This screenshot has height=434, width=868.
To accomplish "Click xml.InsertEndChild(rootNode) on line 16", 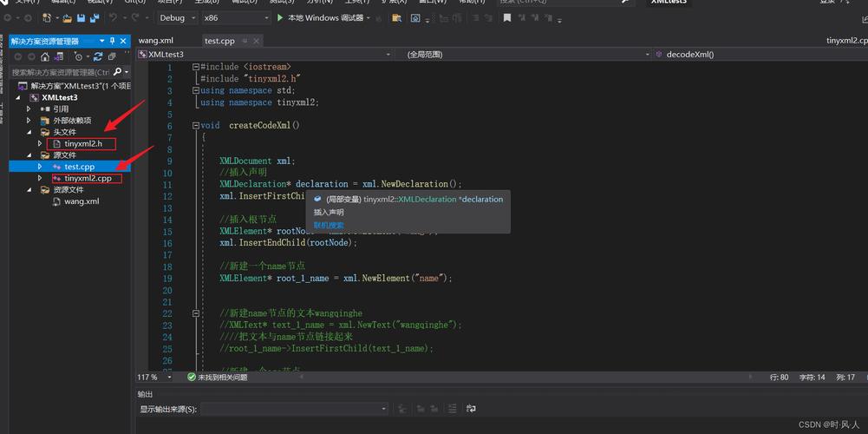I will (289, 243).
